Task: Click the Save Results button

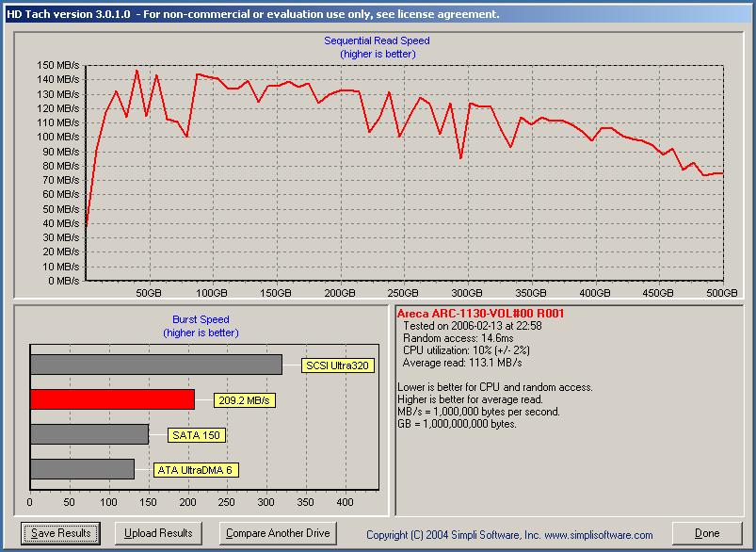Action: (61, 533)
